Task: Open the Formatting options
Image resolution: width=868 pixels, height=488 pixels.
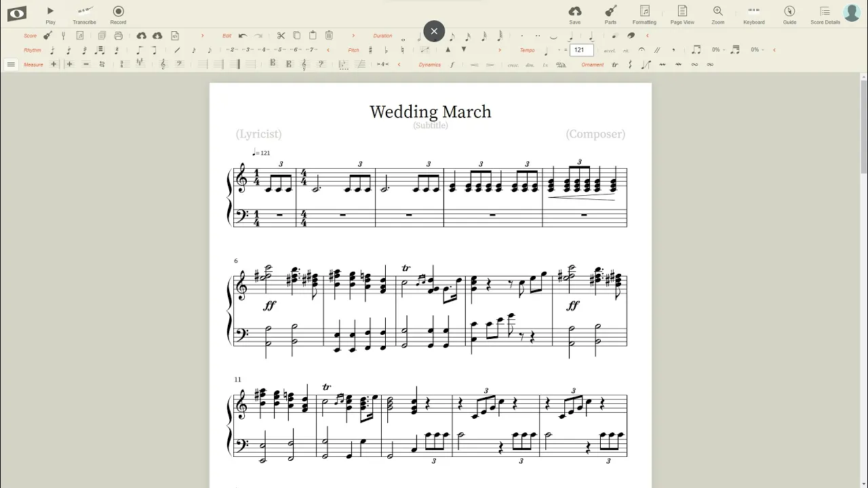Action: (644, 14)
